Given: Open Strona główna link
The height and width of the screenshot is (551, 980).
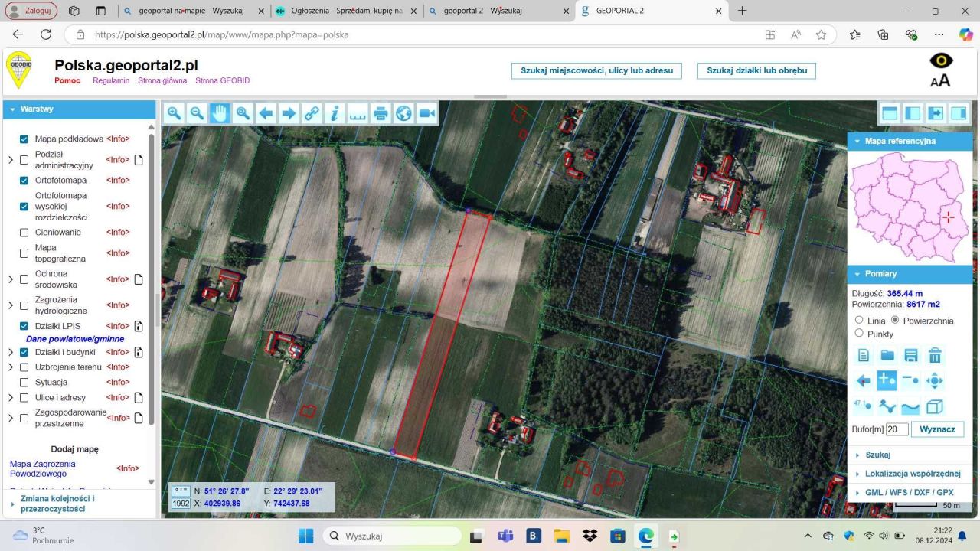Looking at the screenshot, I should pos(162,80).
